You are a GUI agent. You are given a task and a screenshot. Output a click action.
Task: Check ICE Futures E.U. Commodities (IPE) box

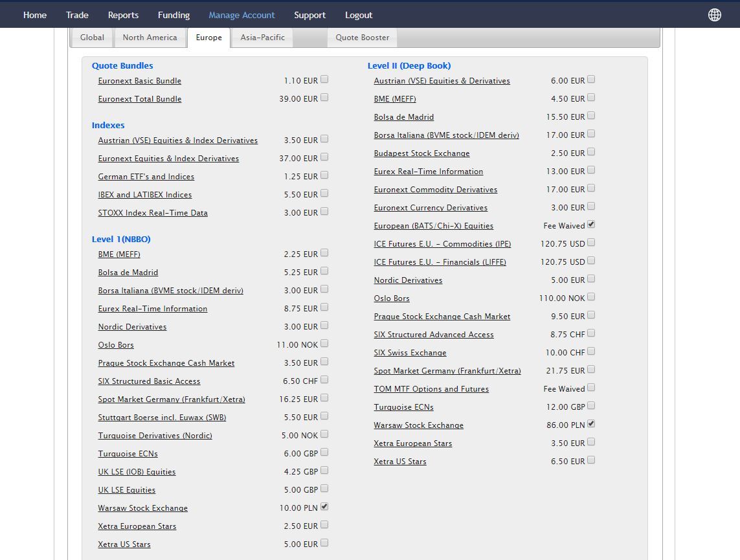point(591,243)
